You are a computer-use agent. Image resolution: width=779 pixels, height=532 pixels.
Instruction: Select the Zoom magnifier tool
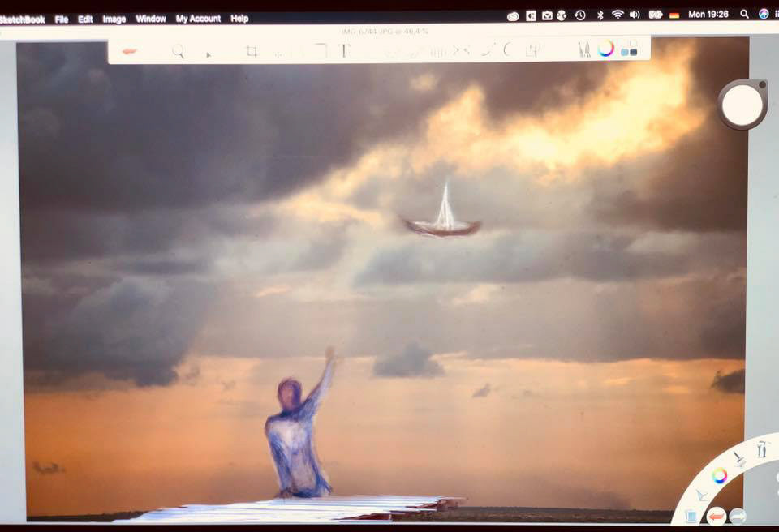(179, 51)
